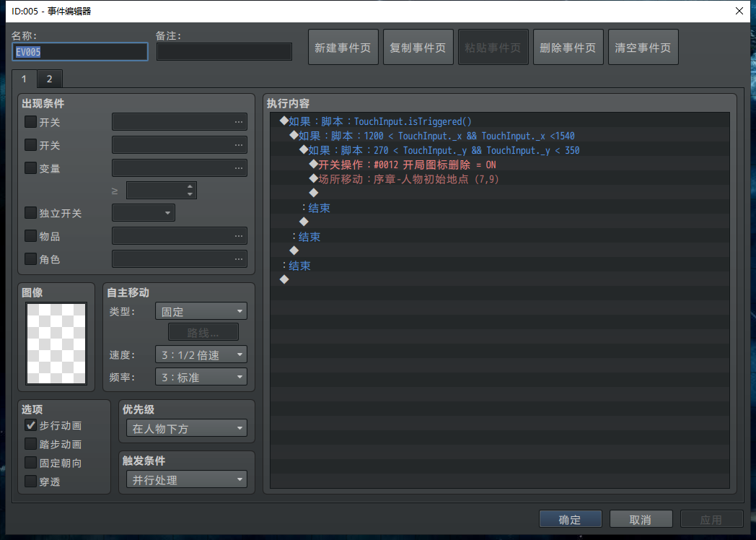Open the 独立开关 dropdown

click(x=144, y=213)
